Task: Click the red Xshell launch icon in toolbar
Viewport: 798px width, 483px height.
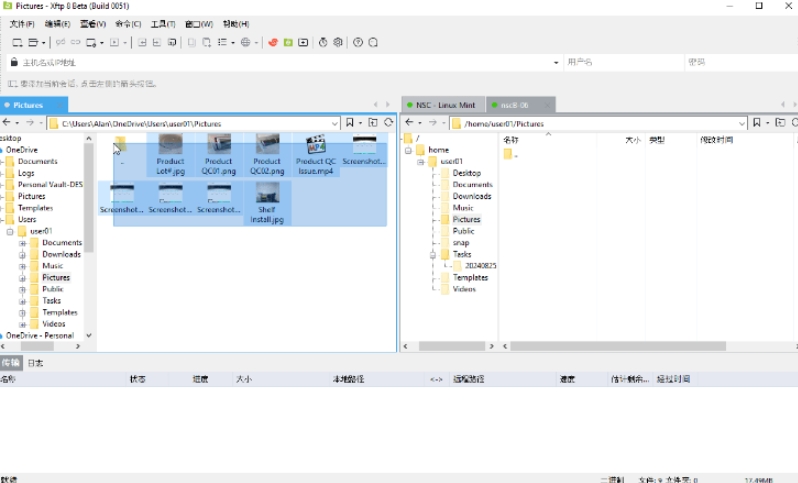Action: (x=272, y=42)
